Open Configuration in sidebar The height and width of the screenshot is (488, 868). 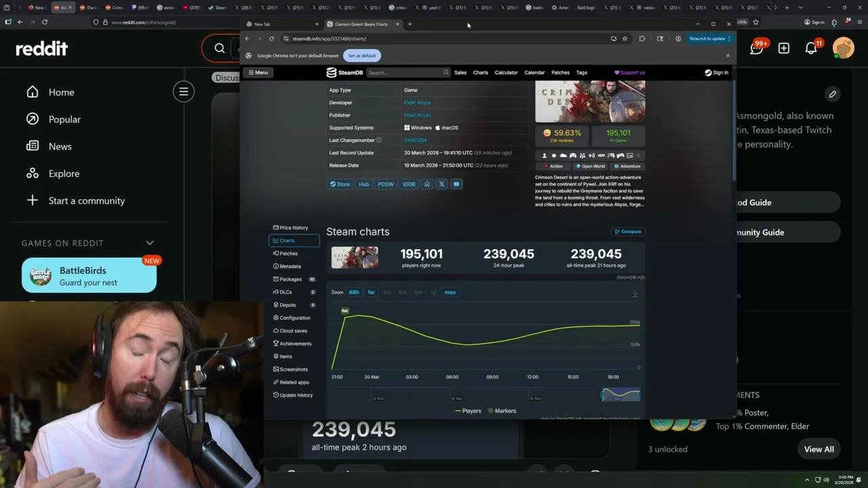(294, 318)
